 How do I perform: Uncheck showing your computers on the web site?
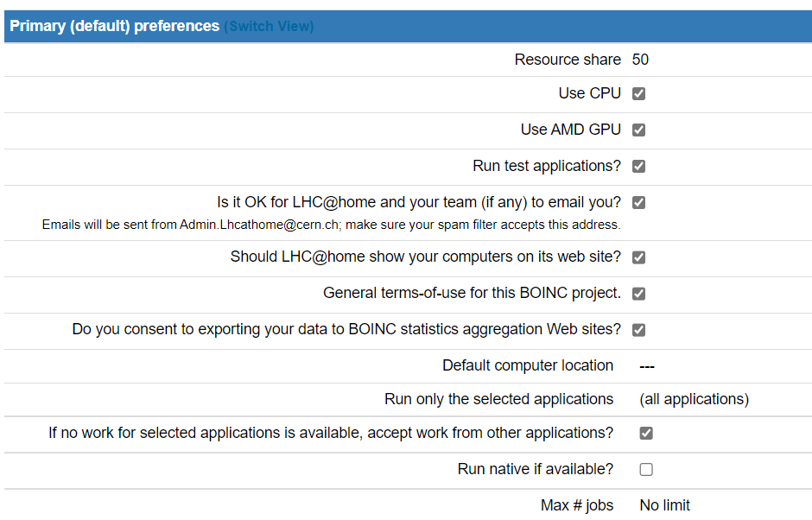tap(639, 257)
